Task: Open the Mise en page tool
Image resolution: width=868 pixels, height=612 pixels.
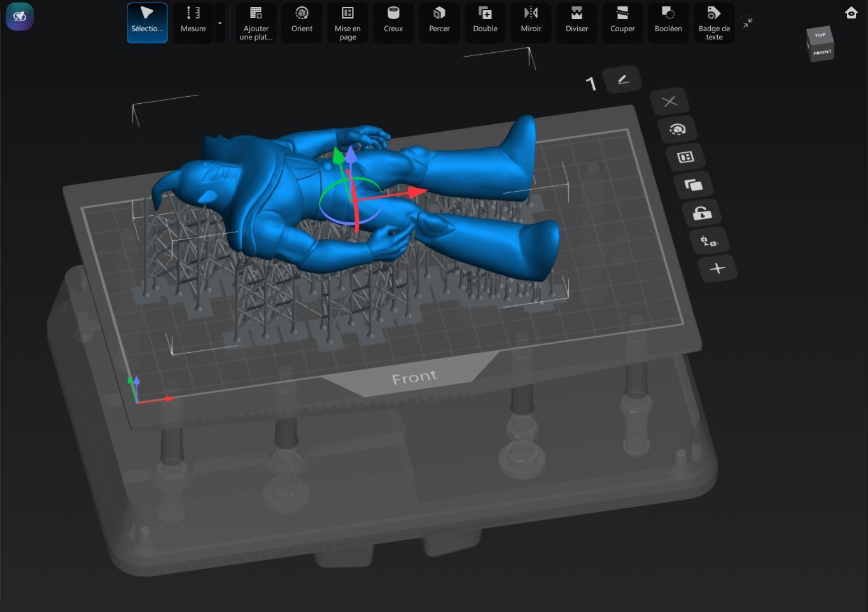Action: [347, 23]
